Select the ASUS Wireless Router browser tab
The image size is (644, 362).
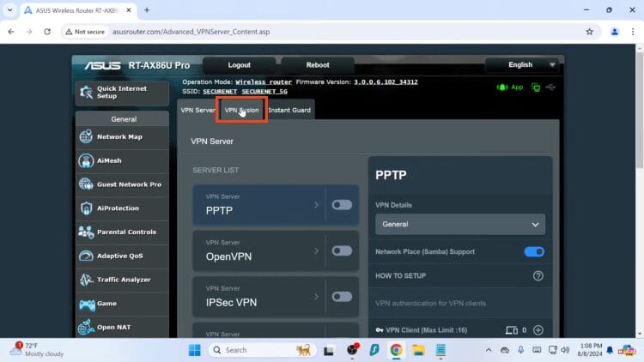point(77,10)
